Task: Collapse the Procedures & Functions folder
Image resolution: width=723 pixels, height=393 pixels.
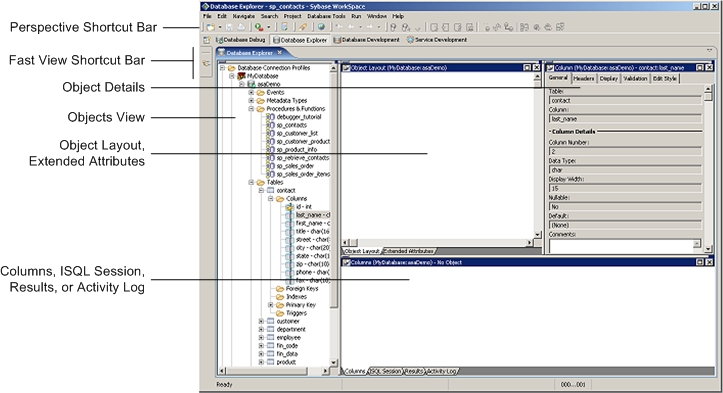Action: pyautogui.click(x=251, y=109)
